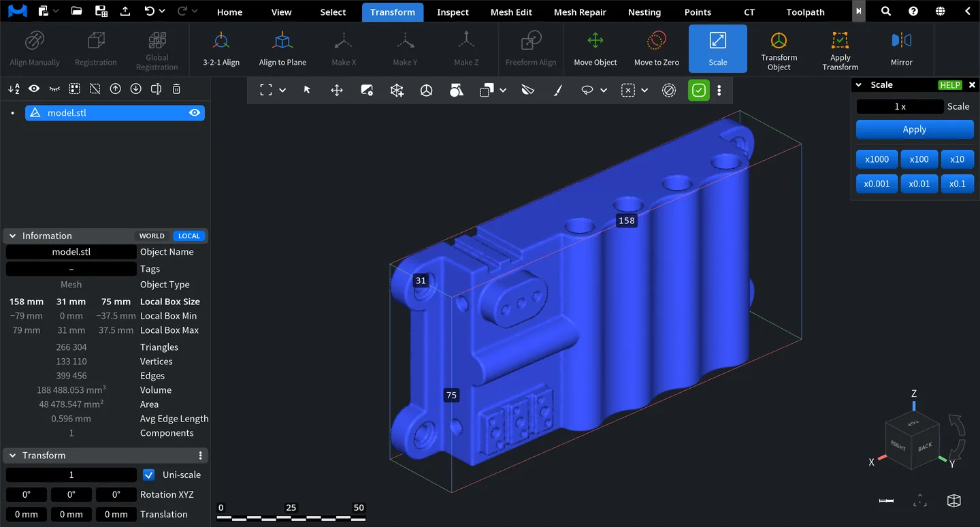This screenshot has width=980, height=527.
Task: Switch to the Inspect tab
Action: pos(453,12)
